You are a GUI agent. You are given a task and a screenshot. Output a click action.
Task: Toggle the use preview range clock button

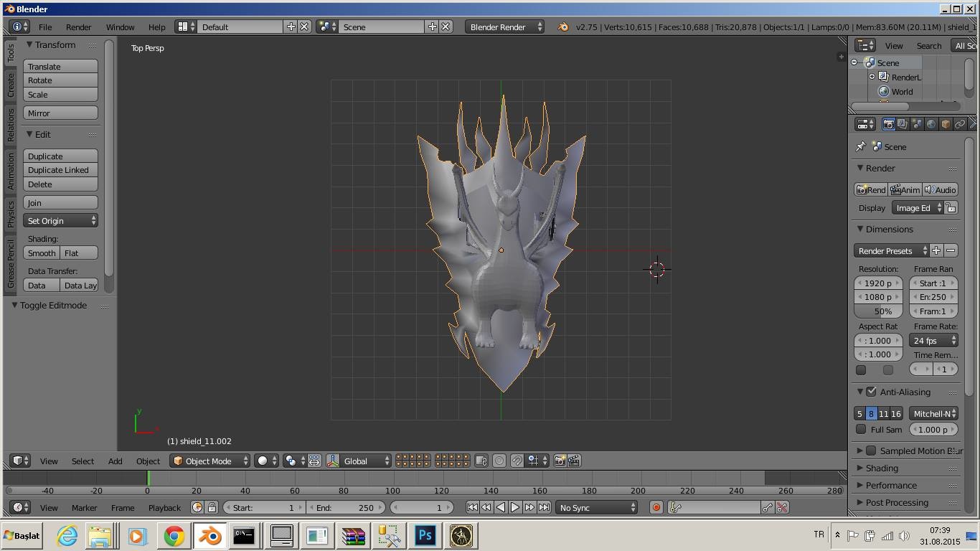point(197,507)
